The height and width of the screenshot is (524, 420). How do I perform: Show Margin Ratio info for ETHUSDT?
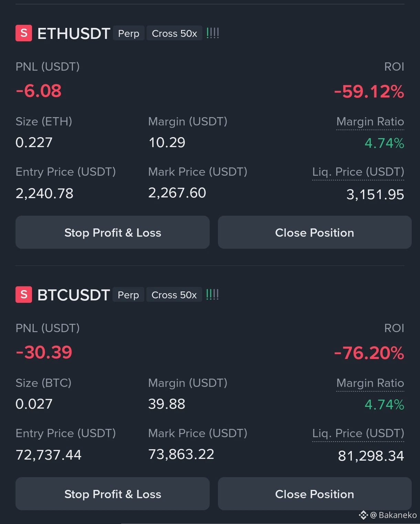click(370, 122)
